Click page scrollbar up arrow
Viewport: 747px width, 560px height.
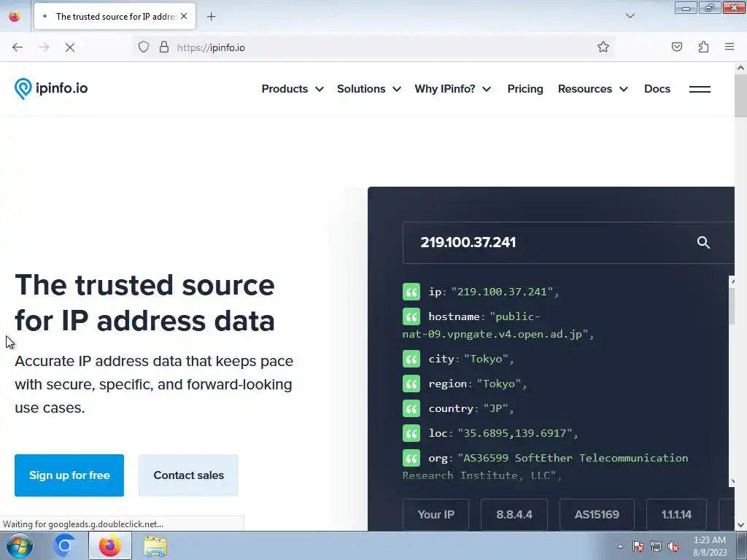[x=740, y=68]
